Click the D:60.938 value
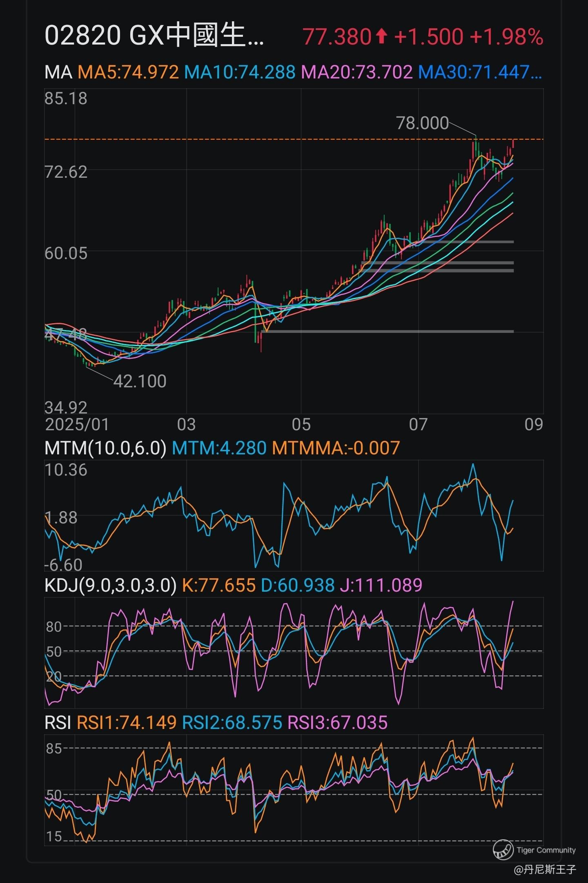Viewport: 588px width, 883px height. [x=298, y=585]
